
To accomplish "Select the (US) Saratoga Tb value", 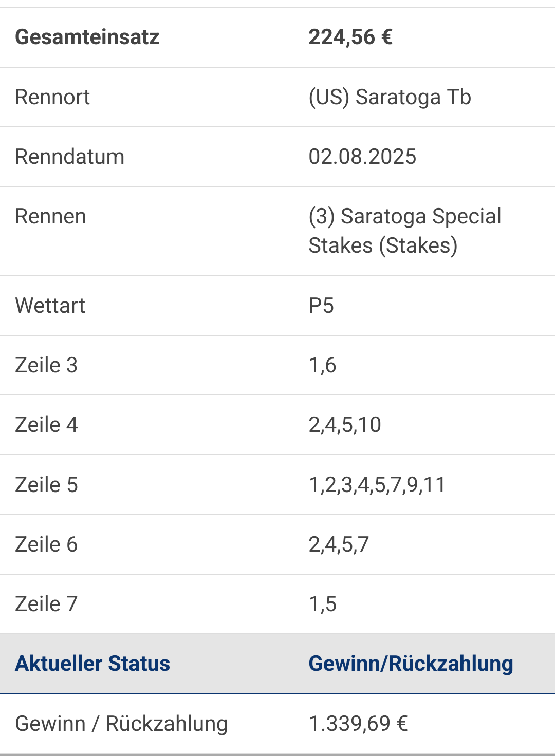I will click(390, 97).
